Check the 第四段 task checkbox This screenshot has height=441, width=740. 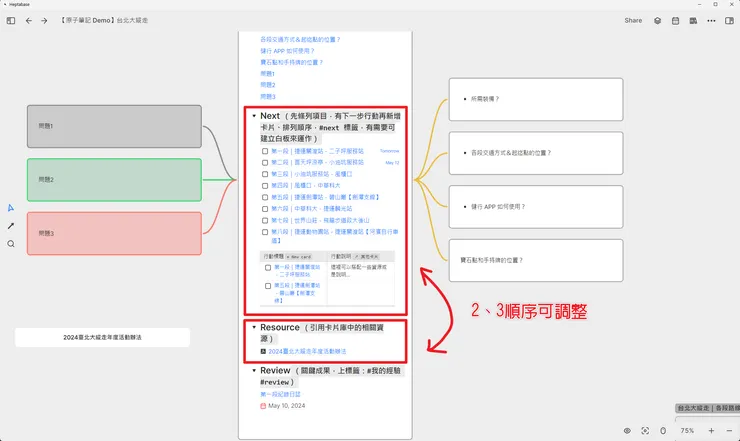coord(265,186)
